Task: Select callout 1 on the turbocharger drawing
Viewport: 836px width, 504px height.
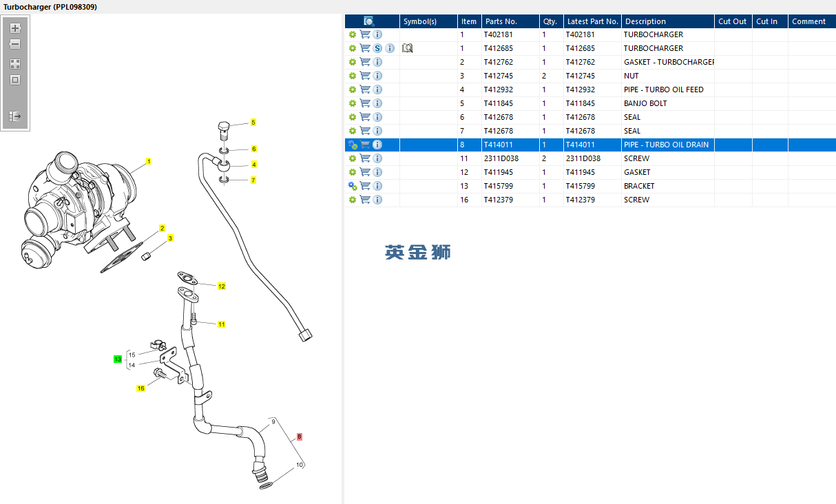Action: (x=149, y=162)
